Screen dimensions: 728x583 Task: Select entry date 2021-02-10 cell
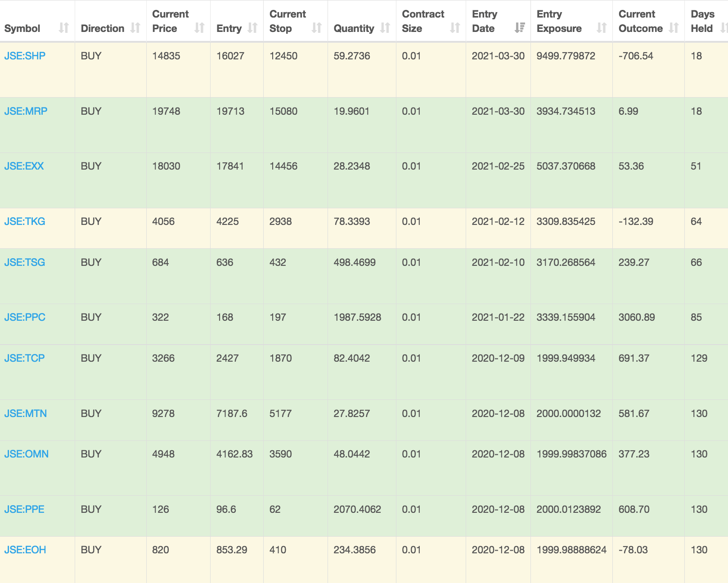[x=498, y=262]
